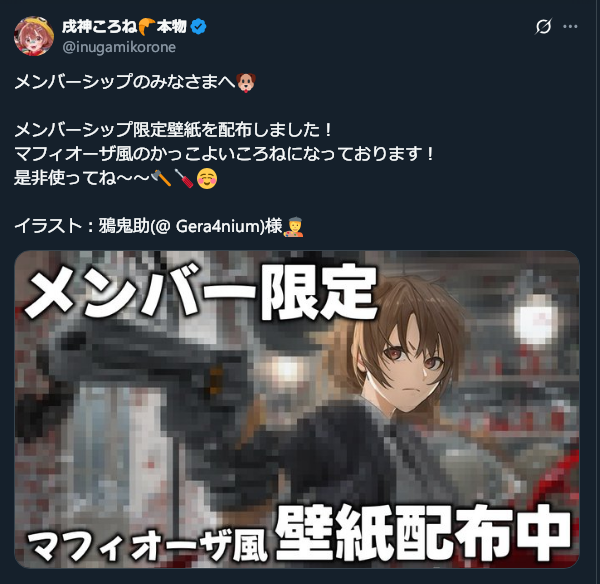This screenshot has width=600, height=584.
Task: Click the 是非使ってね text line
Action: [x=116, y=178]
